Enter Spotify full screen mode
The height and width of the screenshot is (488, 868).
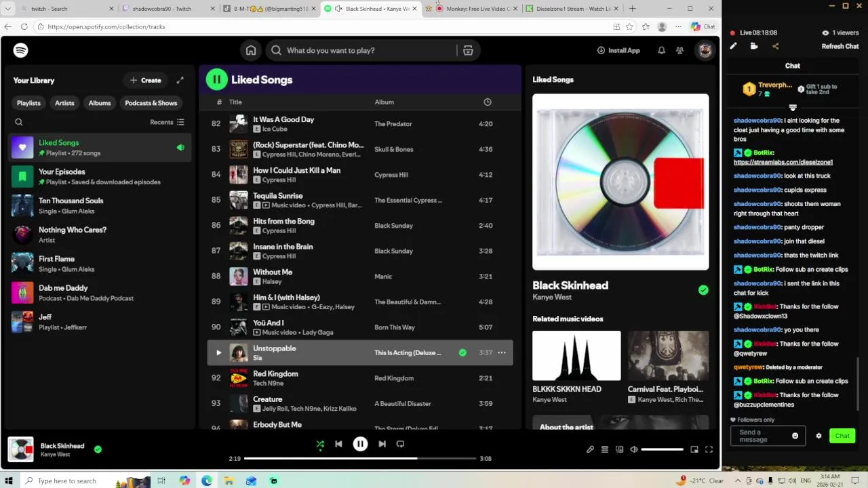tap(709, 449)
